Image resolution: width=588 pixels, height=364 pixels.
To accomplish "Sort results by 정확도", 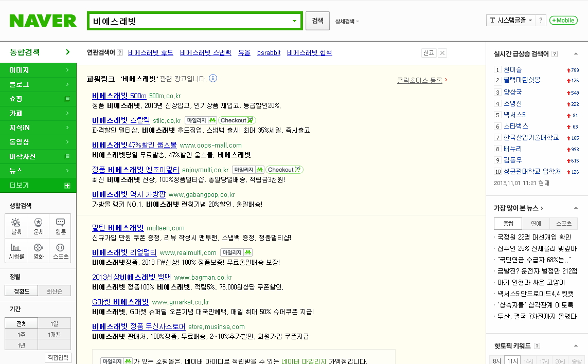I will click(22, 291).
